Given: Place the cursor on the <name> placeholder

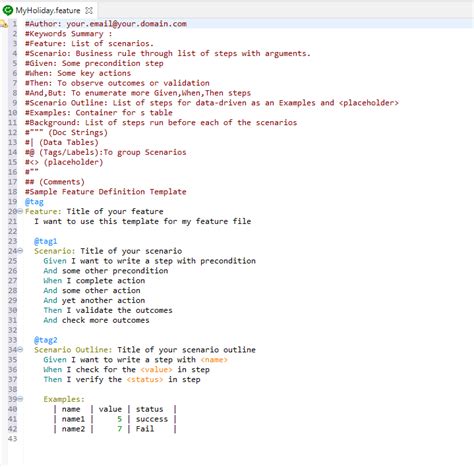Looking at the screenshot, I should tap(214, 360).
